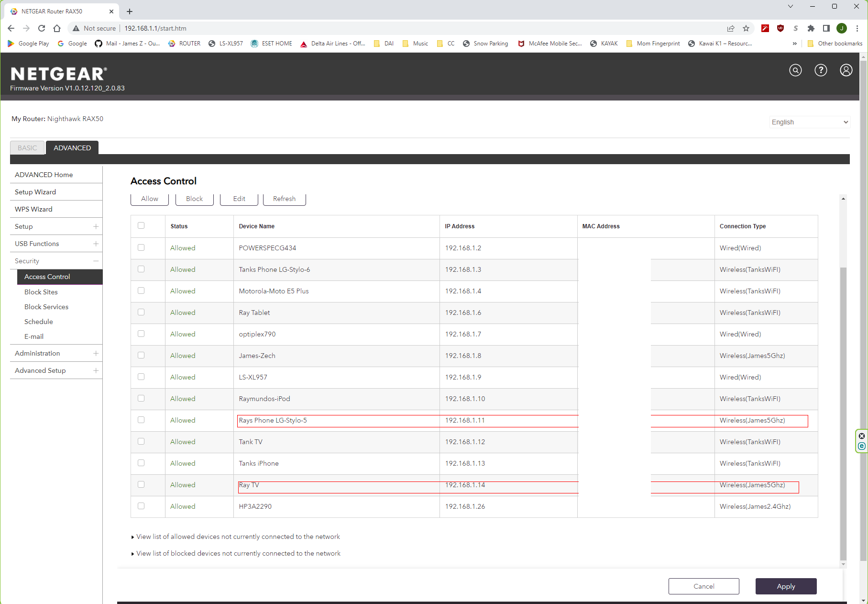Screen dimensions: 868x604
Task: Check the box for HP3A2290 device
Action: [141, 506]
